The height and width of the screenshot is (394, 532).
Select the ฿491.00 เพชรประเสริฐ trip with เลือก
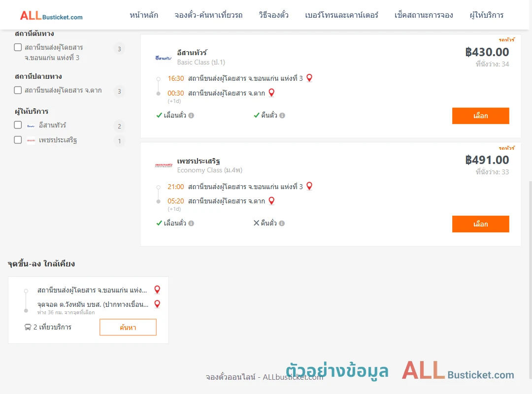[480, 224]
